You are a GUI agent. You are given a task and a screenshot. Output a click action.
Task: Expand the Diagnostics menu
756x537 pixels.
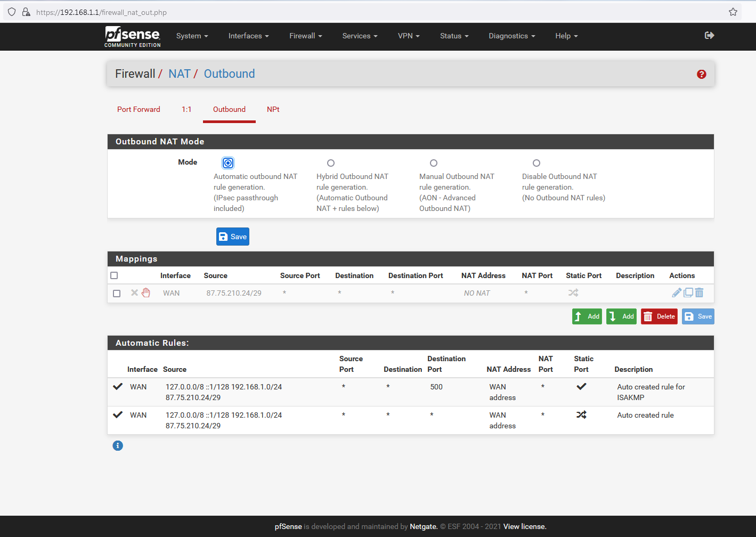(x=512, y=36)
